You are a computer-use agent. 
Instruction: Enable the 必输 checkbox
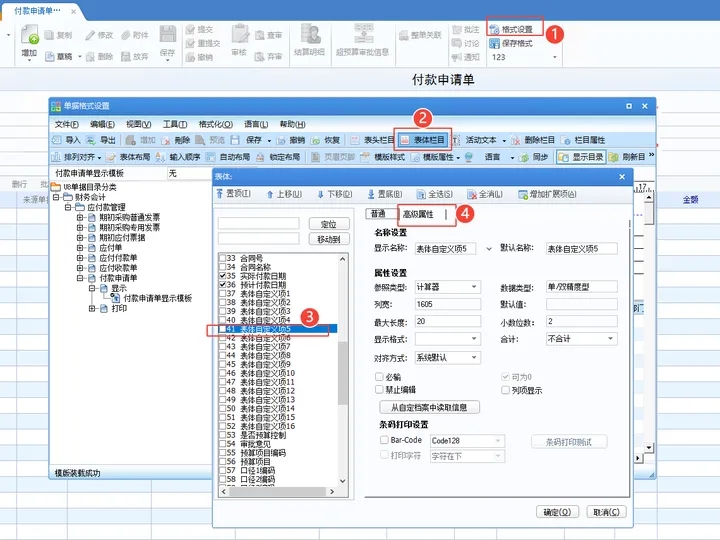point(379,377)
